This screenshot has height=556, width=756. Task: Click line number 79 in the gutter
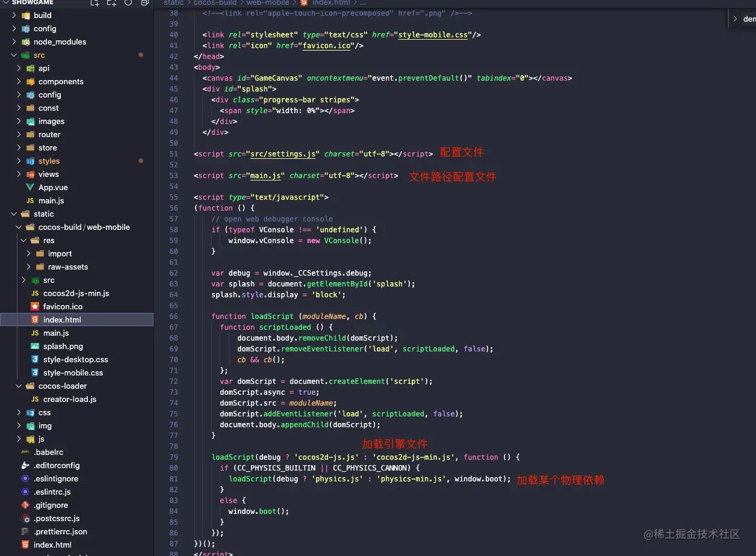click(x=173, y=457)
